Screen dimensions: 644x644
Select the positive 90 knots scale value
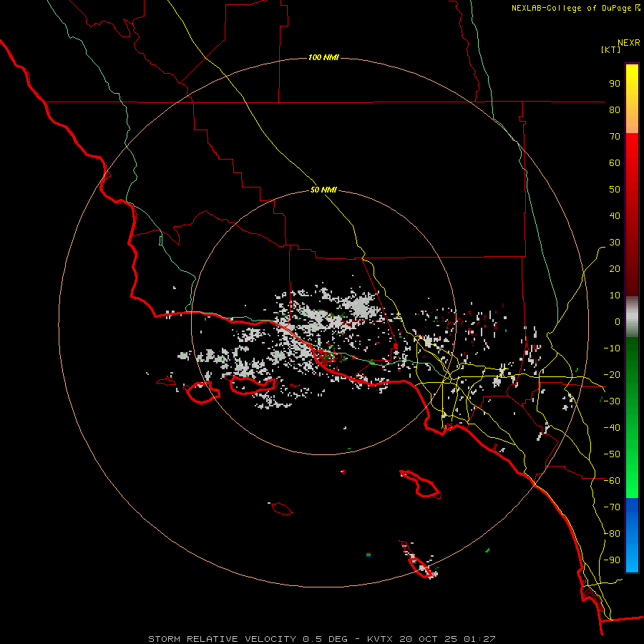click(x=615, y=84)
